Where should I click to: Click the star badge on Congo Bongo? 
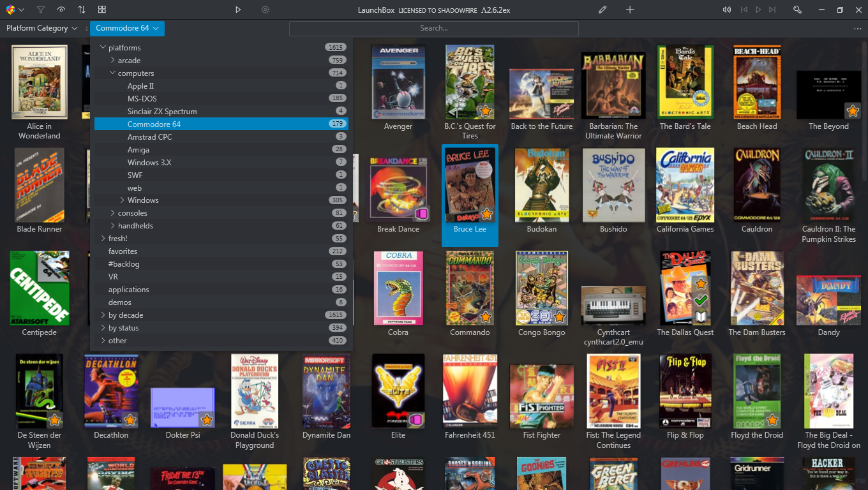(560, 317)
